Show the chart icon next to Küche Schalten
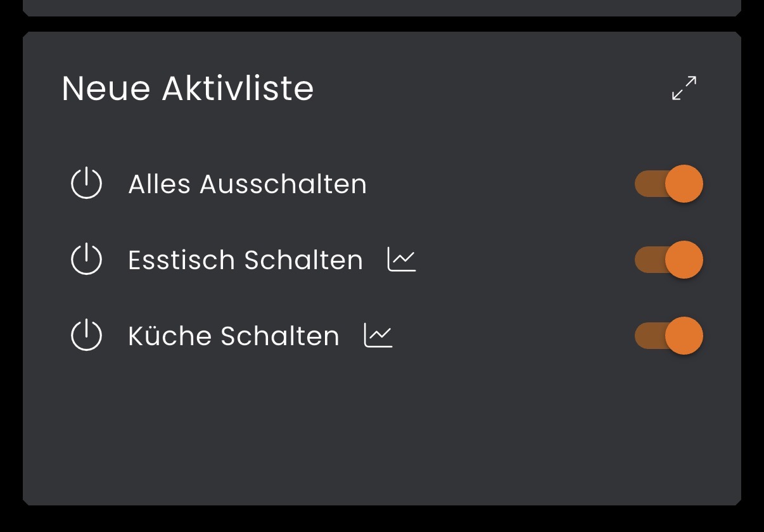Image resolution: width=764 pixels, height=532 pixels. pos(378,336)
